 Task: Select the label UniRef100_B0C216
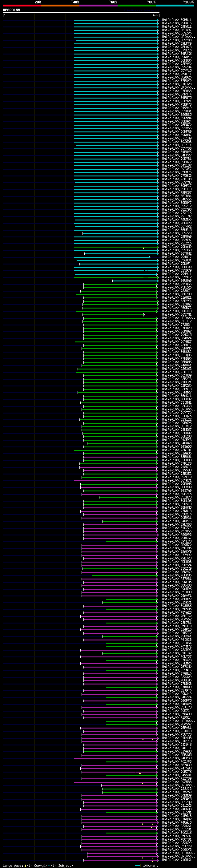tap(176, 833)
